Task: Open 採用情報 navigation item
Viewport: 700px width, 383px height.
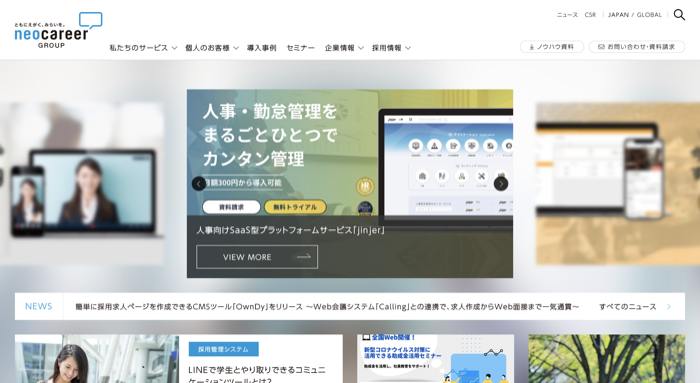Action: [x=387, y=48]
